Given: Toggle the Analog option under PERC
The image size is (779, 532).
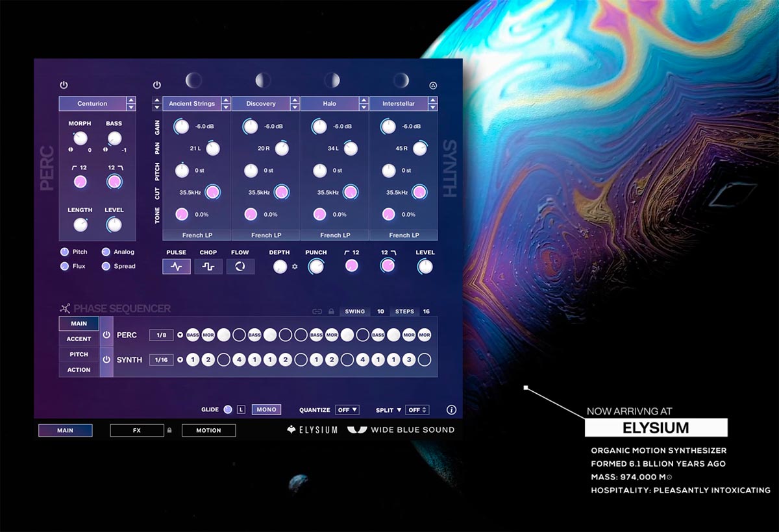Looking at the screenshot, I should [x=106, y=252].
